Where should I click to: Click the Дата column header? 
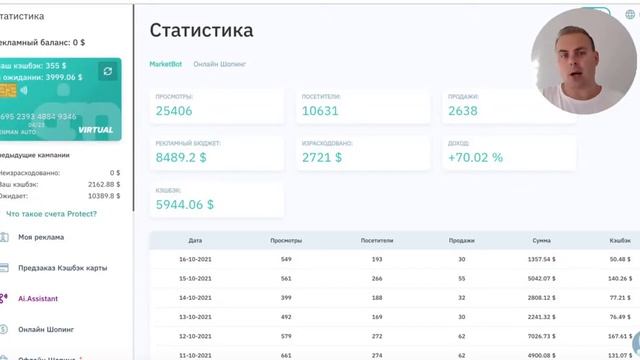click(x=195, y=240)
